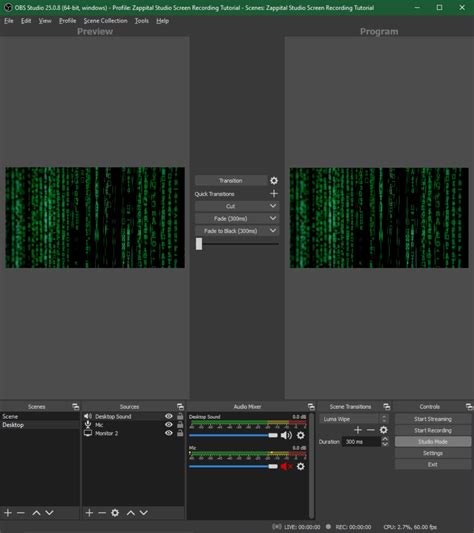Click the Transition button
Viewport: 474px width, 533px height.
pos(231,180)
